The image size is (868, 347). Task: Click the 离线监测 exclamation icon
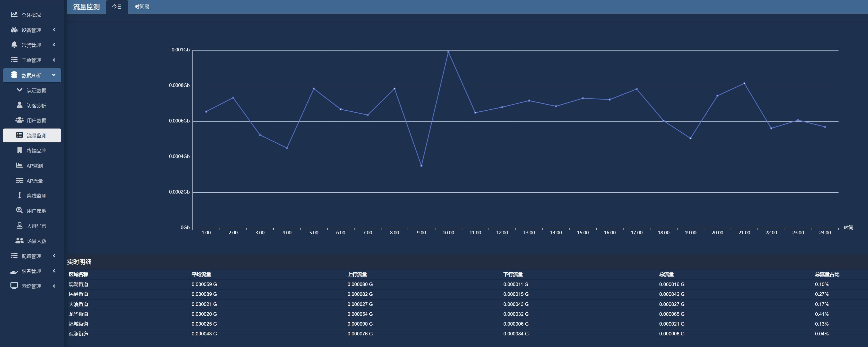point(20,195)
